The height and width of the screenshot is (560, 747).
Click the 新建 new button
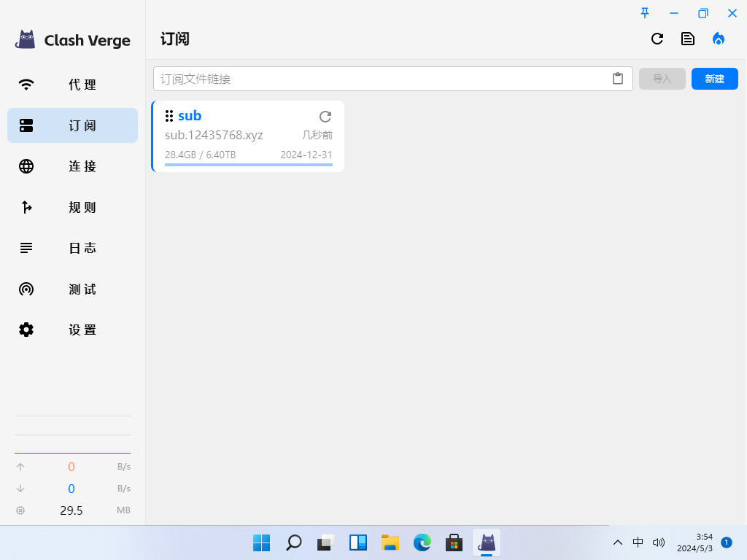714,79
